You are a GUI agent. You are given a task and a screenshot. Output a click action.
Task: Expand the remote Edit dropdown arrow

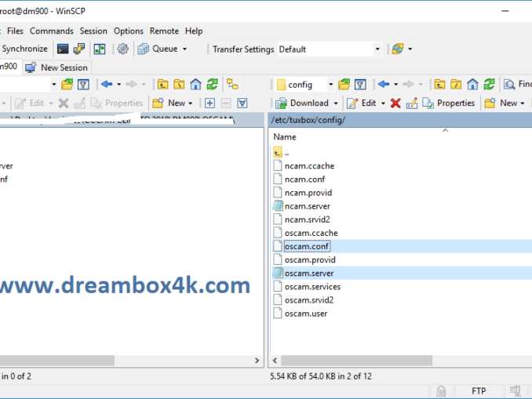coord(383,103)
